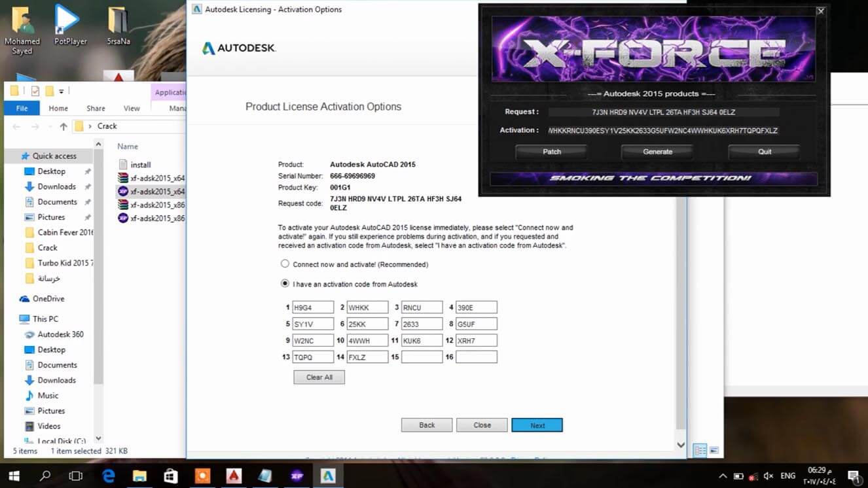Click the muted volume tray icon
The height and width of the screenshot is (488, 868).
(768, 476)
